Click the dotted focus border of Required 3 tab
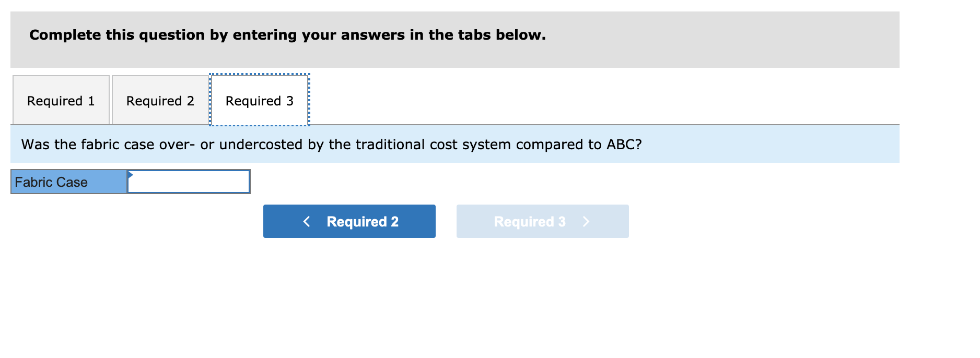 (260, 75)
